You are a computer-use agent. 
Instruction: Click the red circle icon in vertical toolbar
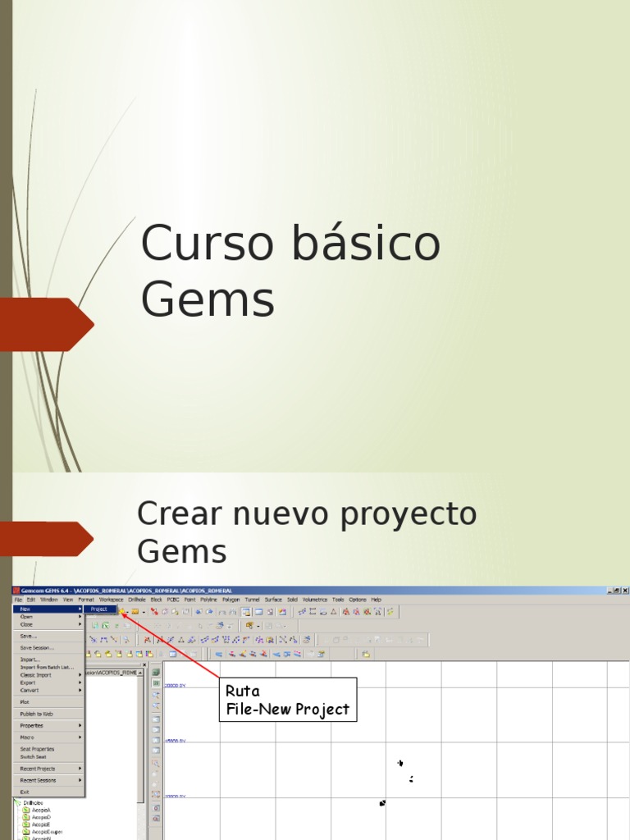pyautogui.click(x=156, y=808)
